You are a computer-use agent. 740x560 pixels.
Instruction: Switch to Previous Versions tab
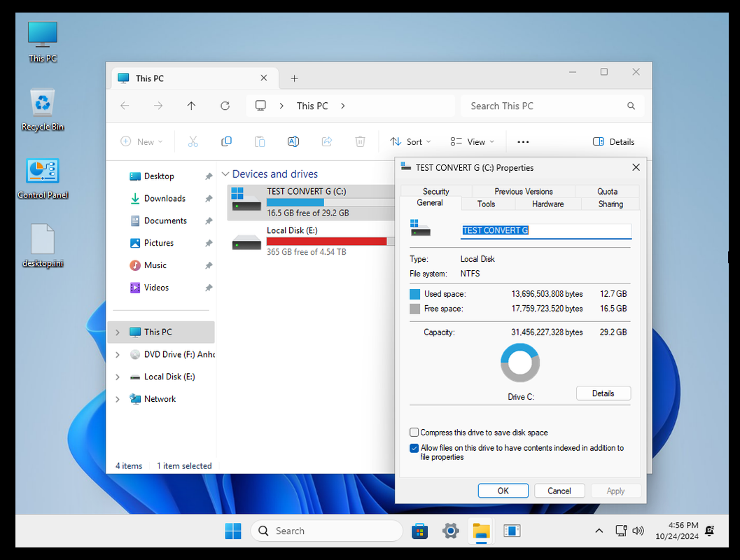pyautogui.click(x=524, y=191)
